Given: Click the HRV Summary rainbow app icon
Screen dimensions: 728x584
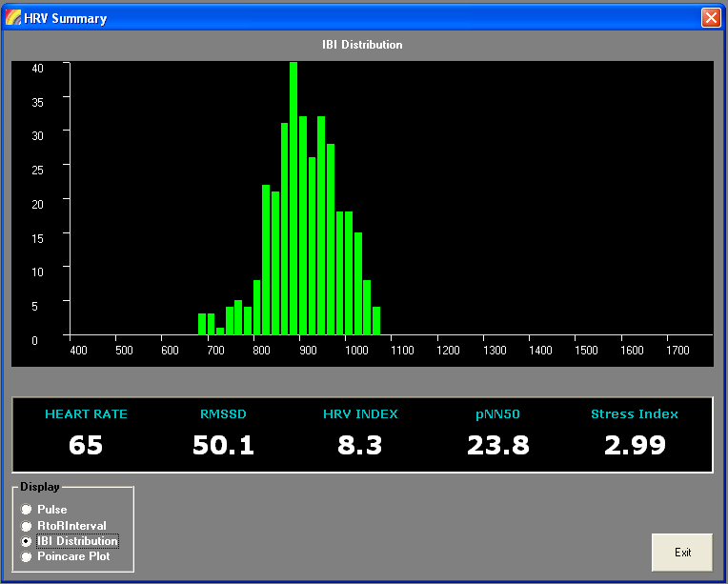Looking at the screenshot, I should (x=13, y=18).
